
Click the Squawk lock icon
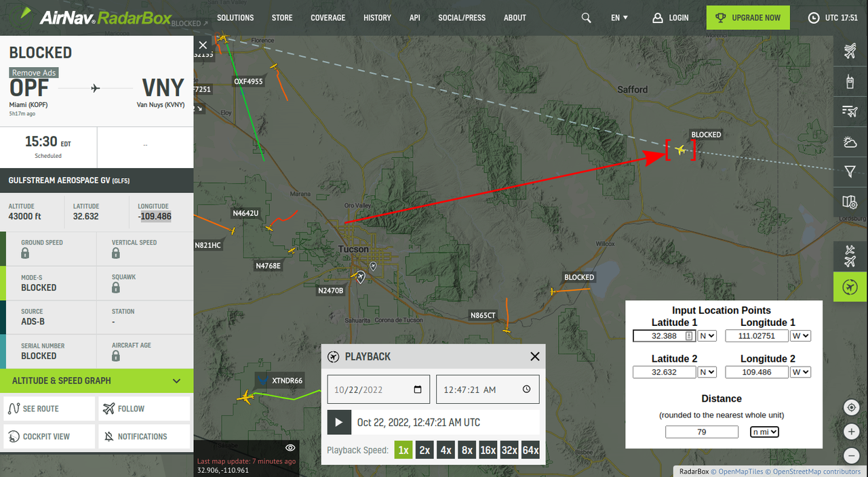116,287
